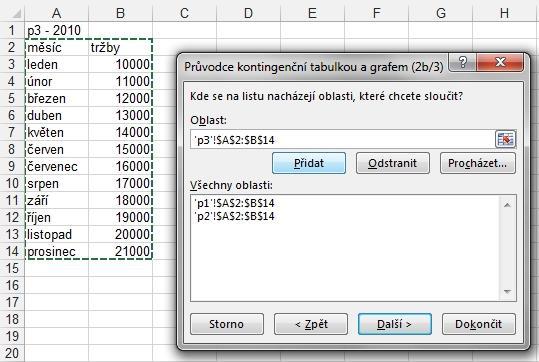Select row 16 header
Screen dimensions: 539x362
coord(12,285)
